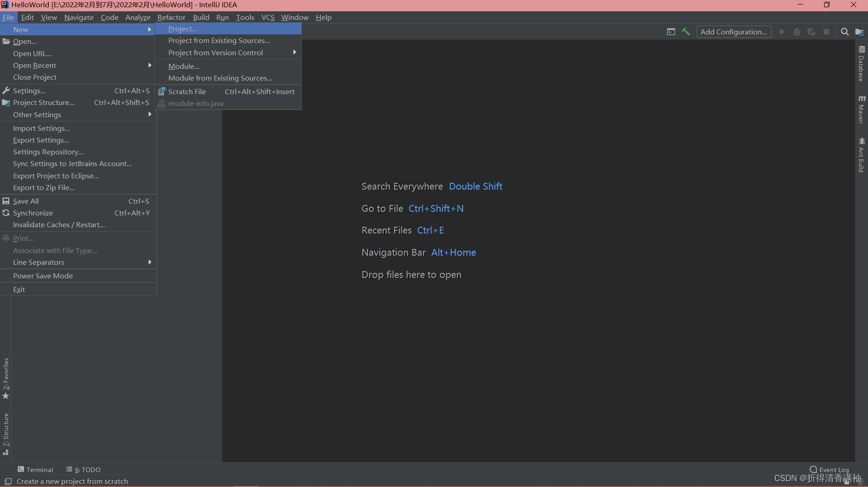Open the Refactor menu
Screen dimensions: 868x487
[x=171, y=17]
